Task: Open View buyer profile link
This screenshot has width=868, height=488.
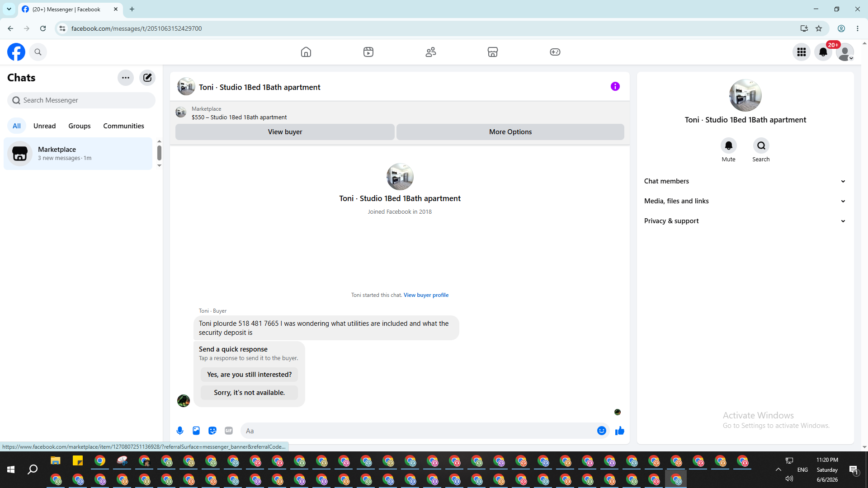Action: 426,295
